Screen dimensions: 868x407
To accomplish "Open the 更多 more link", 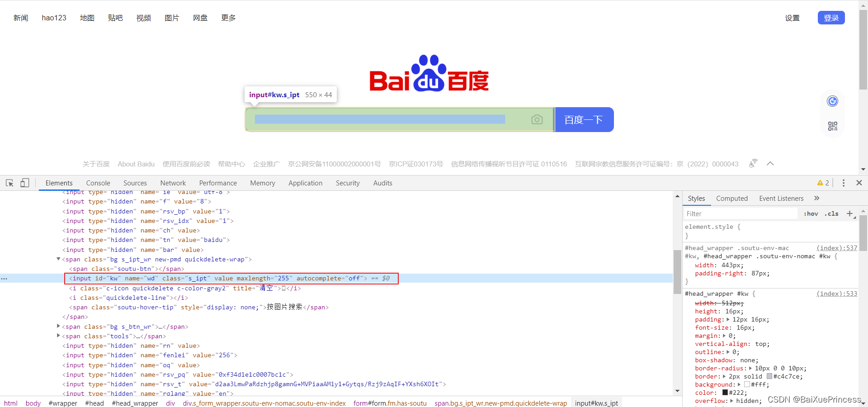I will tap(228, 18).
